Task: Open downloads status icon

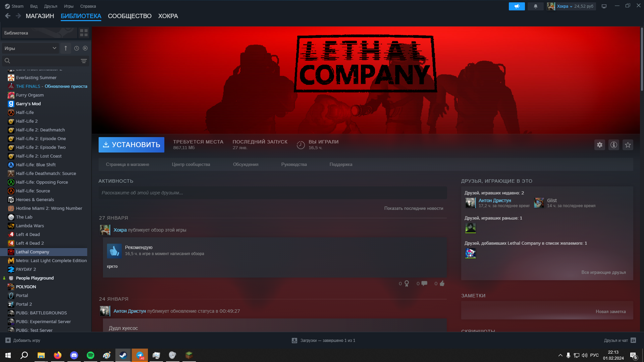Action: 294,340
